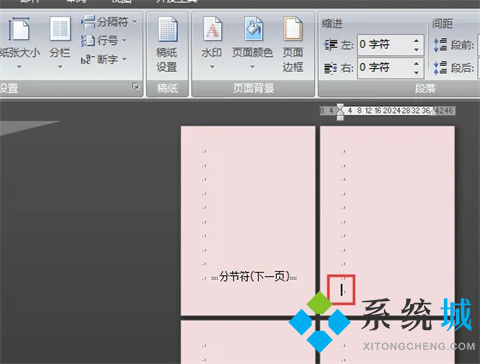480x364 pixels.
Task: Increase left indent with up arrow
Action: point(416,41)
